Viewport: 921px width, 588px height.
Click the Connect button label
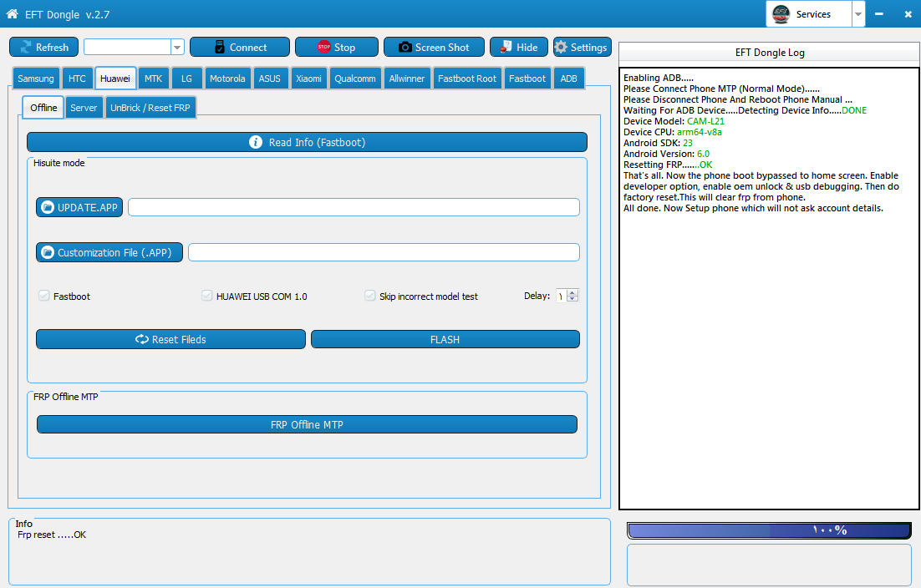click(248, 47)
